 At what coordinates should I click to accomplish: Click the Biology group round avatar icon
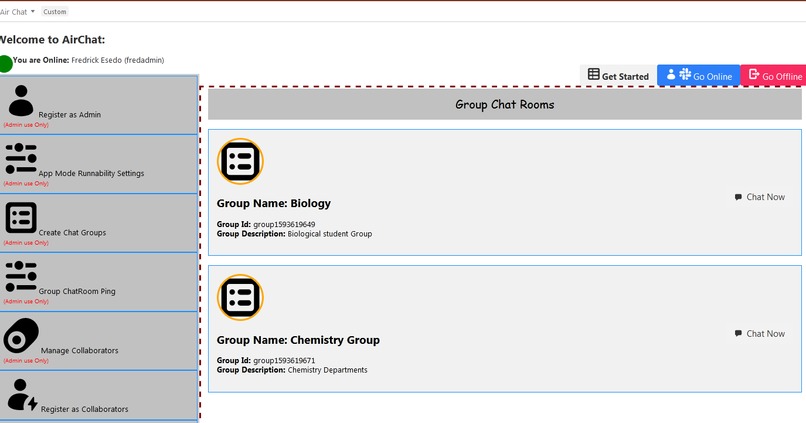coord(240,161)
